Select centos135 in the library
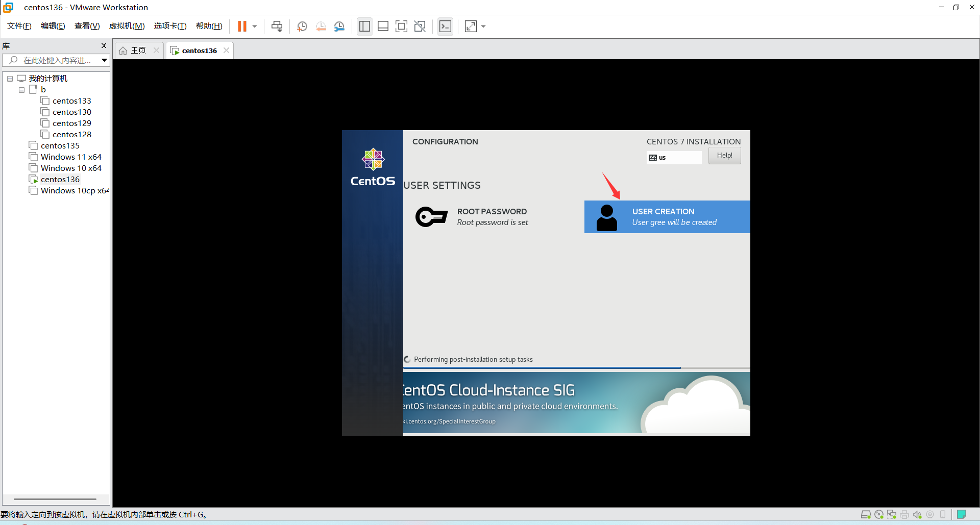Screen dimensions: 980x525 tap(60, 145)
